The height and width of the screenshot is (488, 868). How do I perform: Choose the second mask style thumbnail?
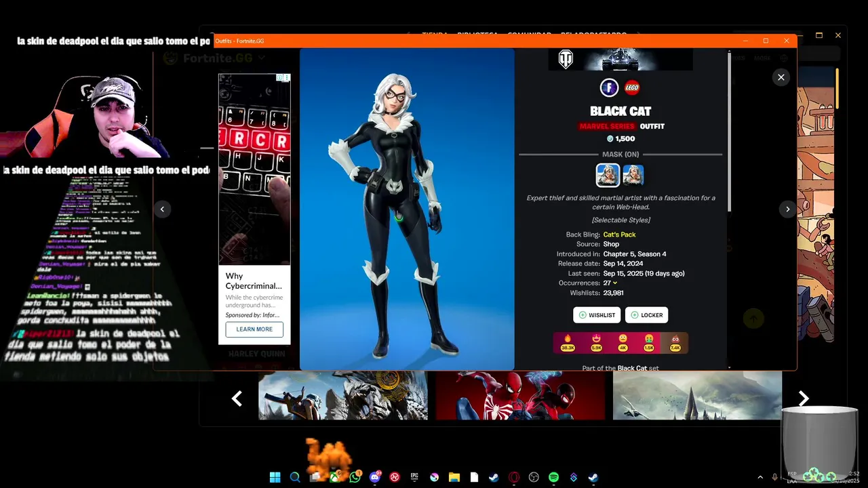click(633, 175)
